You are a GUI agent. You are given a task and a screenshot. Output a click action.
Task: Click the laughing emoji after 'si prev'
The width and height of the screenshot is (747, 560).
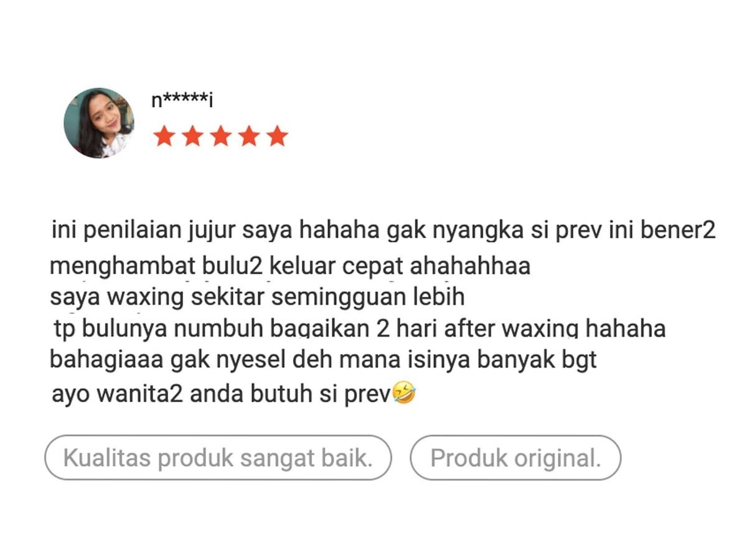point(404,394)
